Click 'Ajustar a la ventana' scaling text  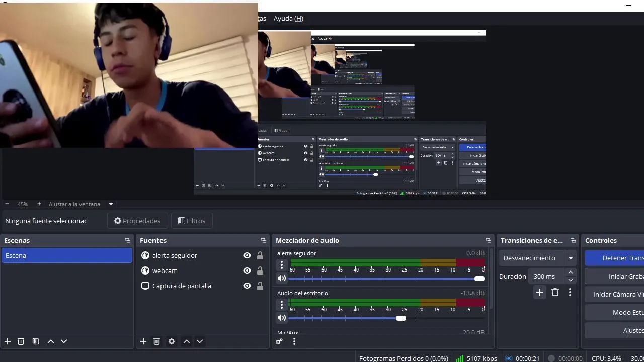tap(74, 204)
